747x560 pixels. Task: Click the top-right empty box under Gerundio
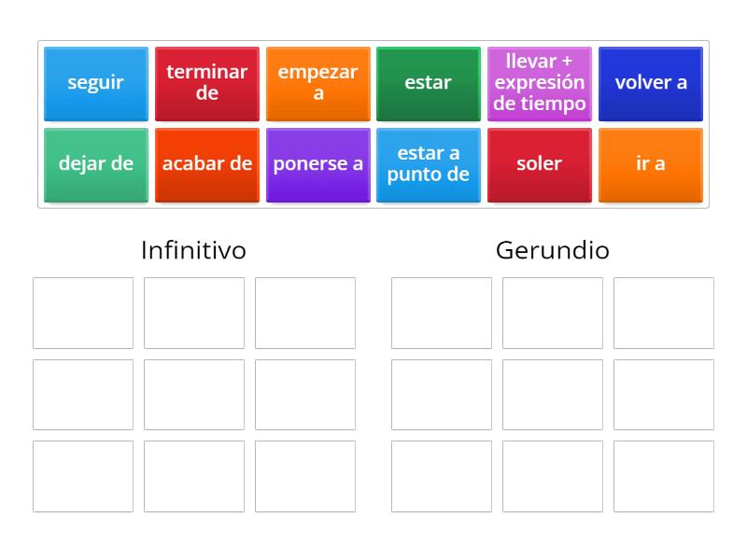click(x=664, y=312)
